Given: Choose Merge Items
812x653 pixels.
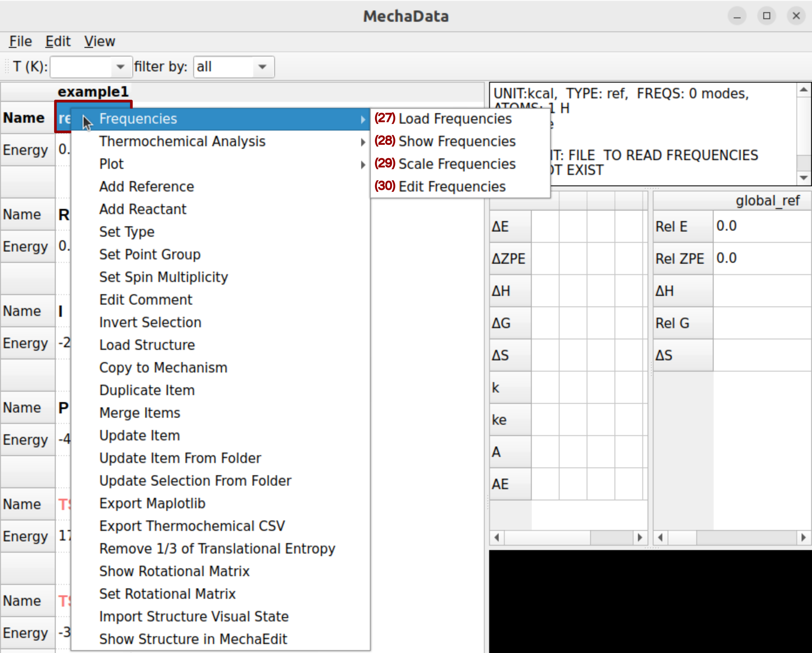Looking at the screenshot, I should pyautogui.click(x=220, y=413).
